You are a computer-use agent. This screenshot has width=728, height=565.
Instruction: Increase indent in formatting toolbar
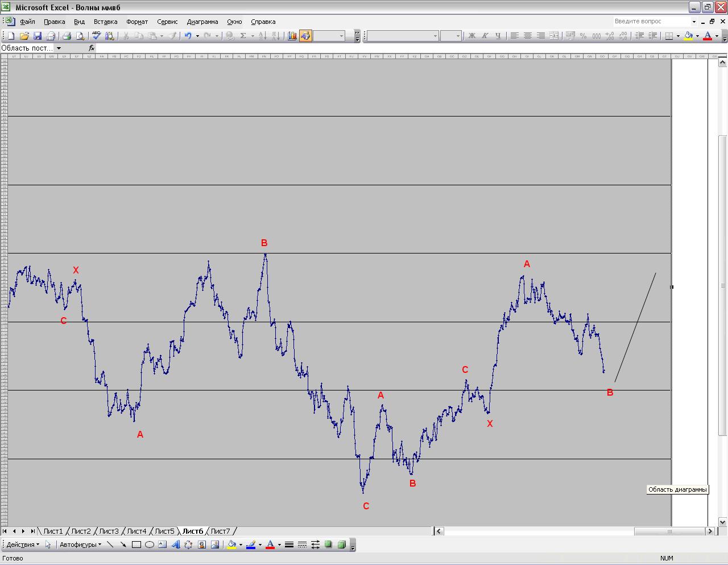click(652, 36)
